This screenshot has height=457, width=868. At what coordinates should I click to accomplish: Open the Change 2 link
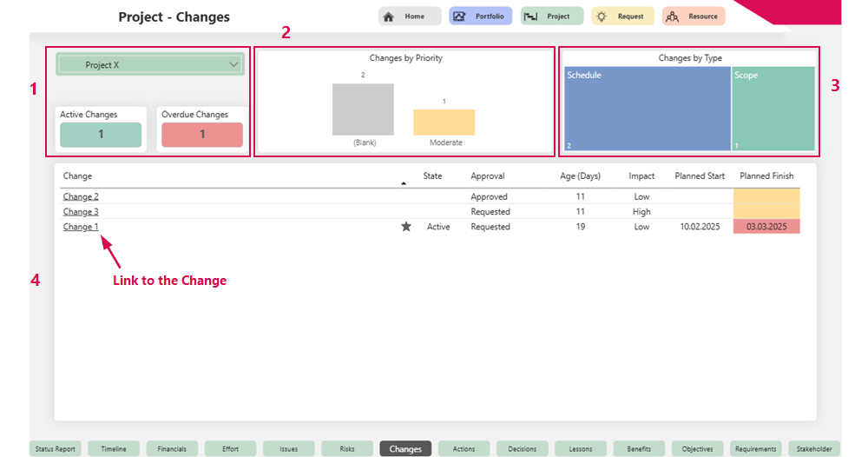coord(81,197)
